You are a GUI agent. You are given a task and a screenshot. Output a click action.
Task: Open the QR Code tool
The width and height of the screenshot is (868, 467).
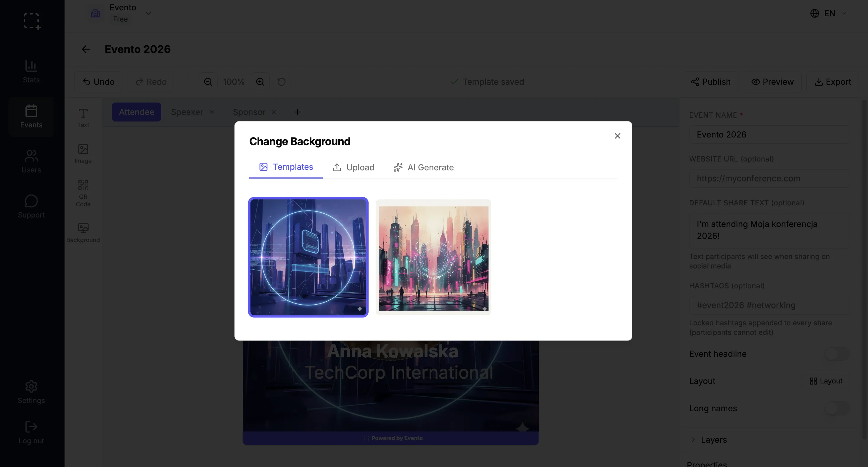83,192
